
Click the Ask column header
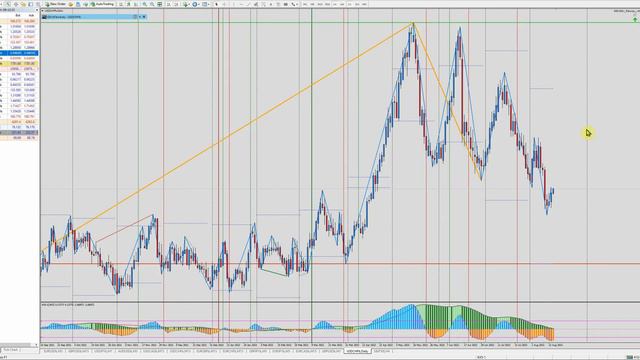tap(31, 15)
